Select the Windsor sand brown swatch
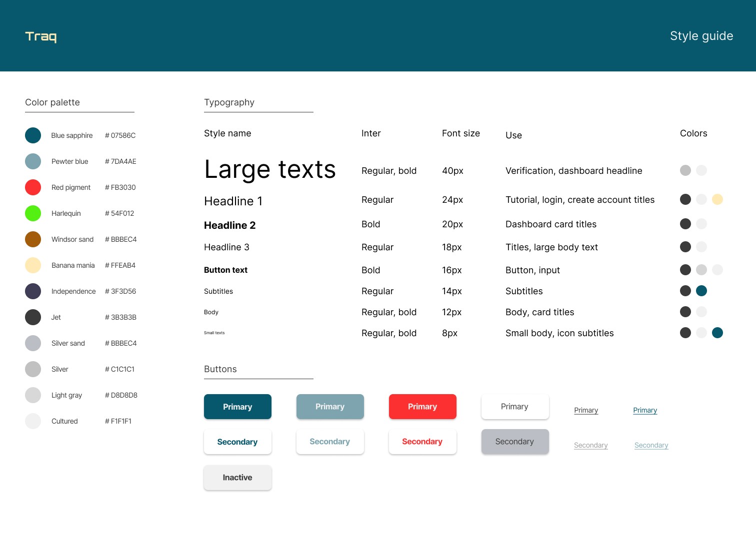Image resolution: width=756 pixels, height=540 pixels. point(33,239)
